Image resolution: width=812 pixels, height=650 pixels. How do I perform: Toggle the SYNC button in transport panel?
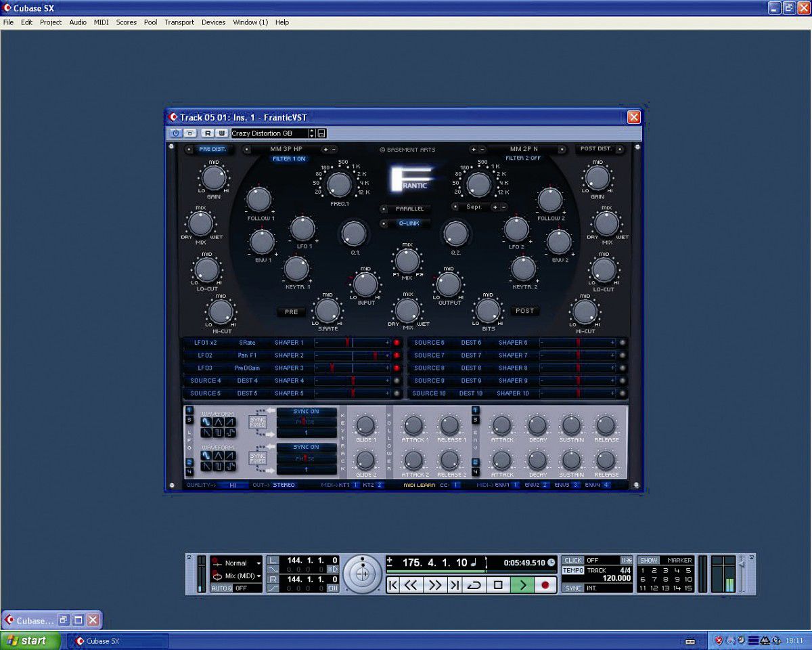tap(573, 588)
